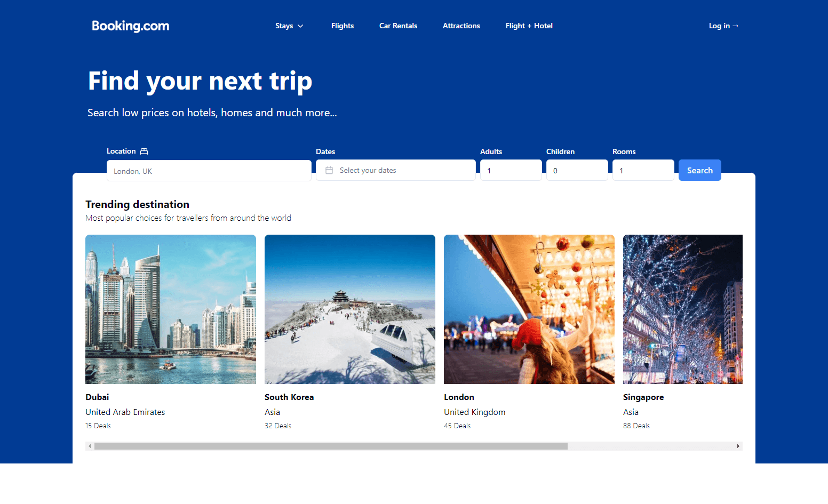Click the right arrow of the horizontal scrollbar

coord(738,446)
